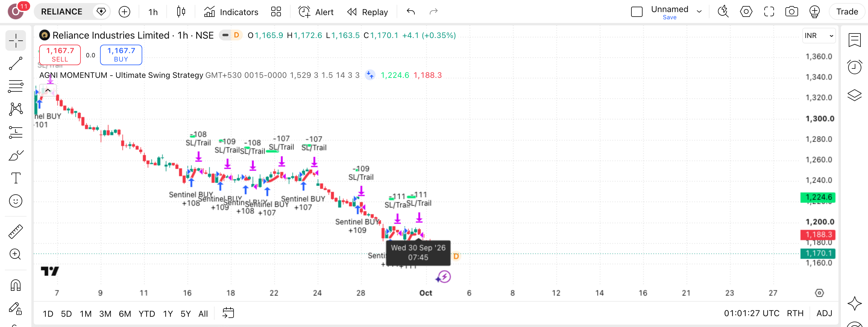The height and width of the screenshot is (327, 868).
Task: Select the 1D date range tab
Action: coord(48,314)
